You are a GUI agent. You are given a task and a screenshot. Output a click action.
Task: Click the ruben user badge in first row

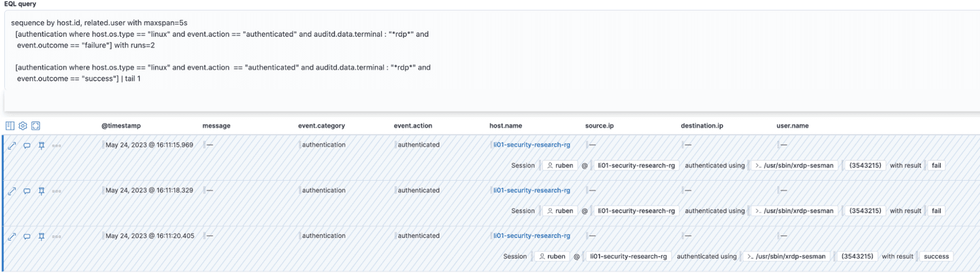pos(559,165)
